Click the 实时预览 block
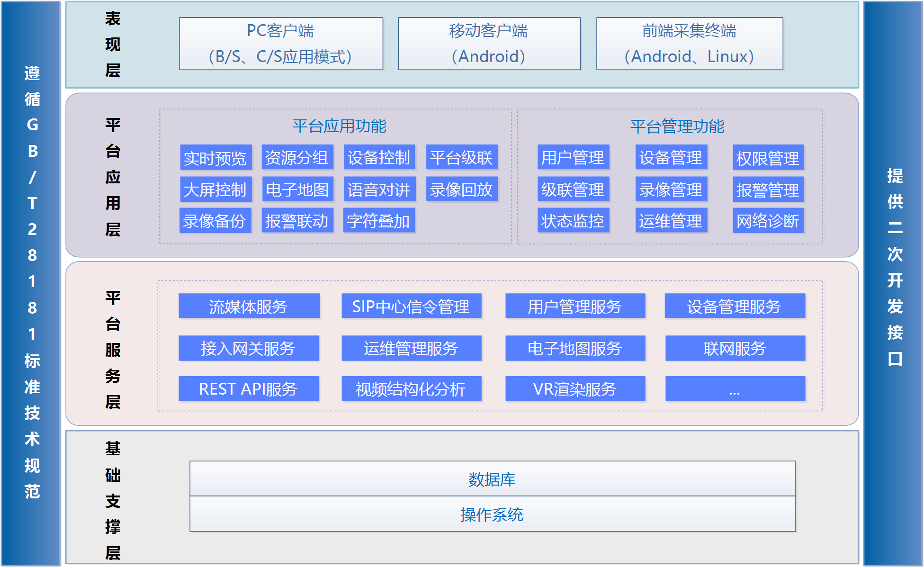Viewport: 924px width, 568px height. (x=215, y=157)
